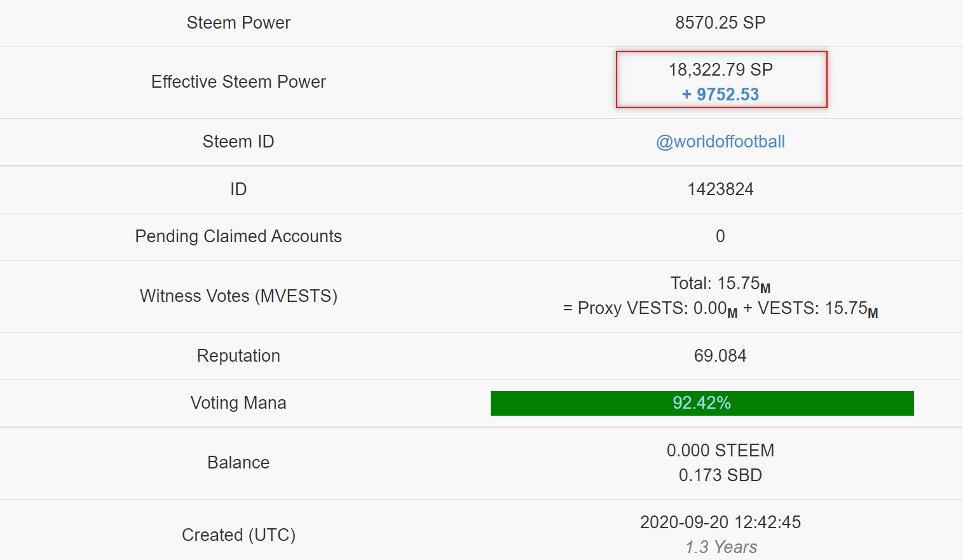This screenshot has height=560, width=963.
Task: Click the + 9752.53 delegated SP value
Action: tap(720, 95)
